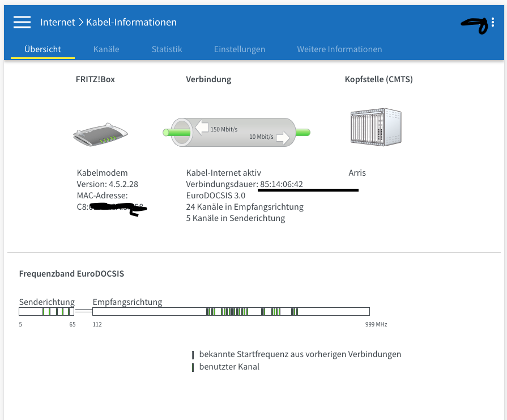This screenshot has width=507, height=420.
Task: Switch to the Einstellungen tab
Action: [239, 49]
